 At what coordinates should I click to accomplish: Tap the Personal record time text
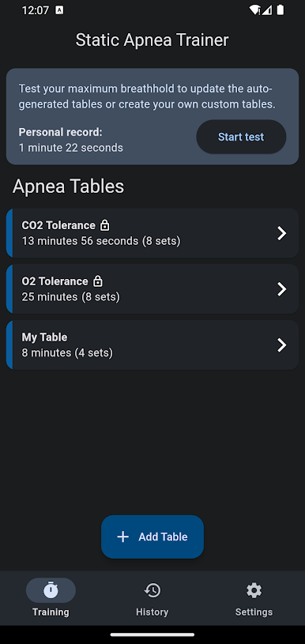[x=70, y=148]
